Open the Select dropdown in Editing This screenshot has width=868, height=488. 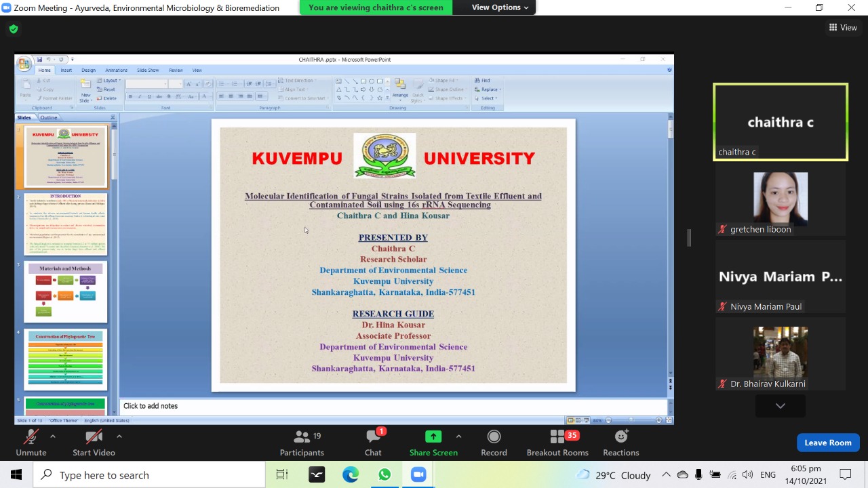tap(486, 98)
